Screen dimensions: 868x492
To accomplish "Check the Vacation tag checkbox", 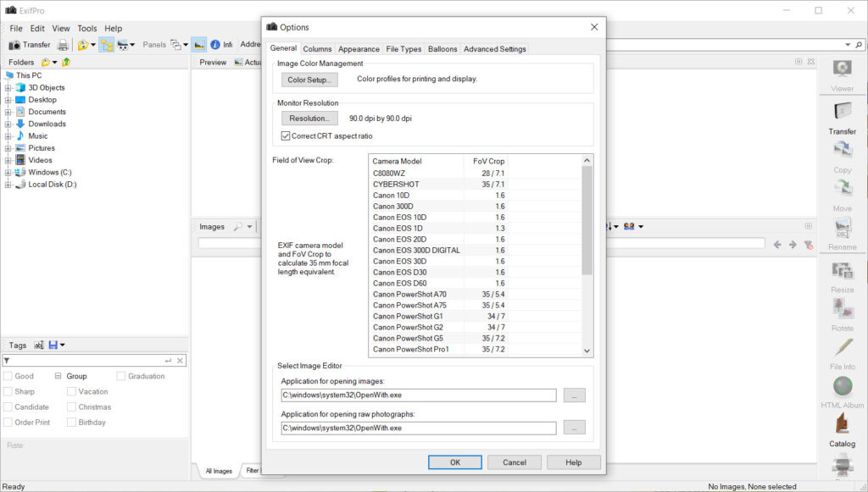I will tap(71, 391).
